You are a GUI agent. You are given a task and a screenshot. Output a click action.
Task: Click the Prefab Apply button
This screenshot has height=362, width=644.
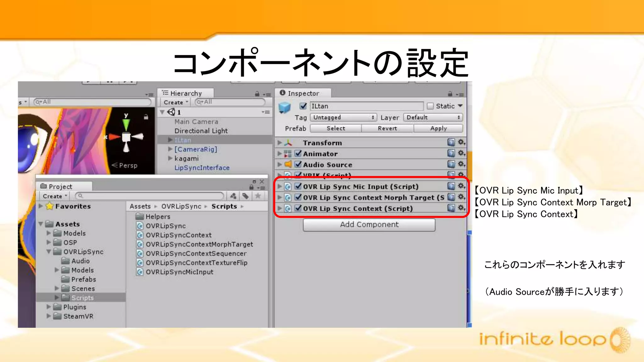(x=438, y=128)
